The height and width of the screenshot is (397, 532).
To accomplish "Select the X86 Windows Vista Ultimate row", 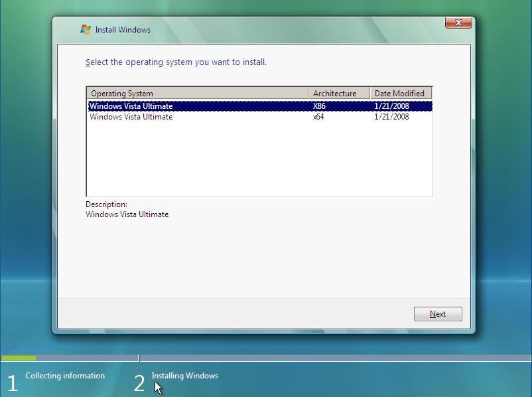I will pyautogui.click(x=260, y=106).
